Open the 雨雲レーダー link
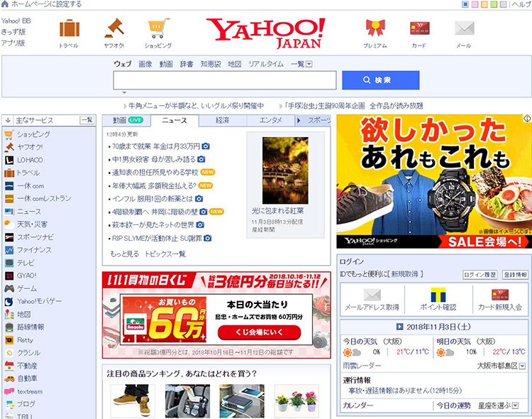The image size is (532, 419). 362,366
